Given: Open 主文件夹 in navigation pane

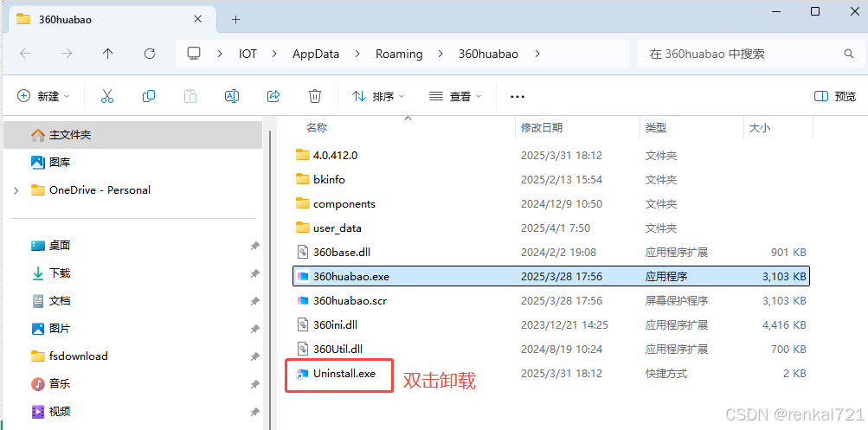Looking at the screenshot, I should pos(133,135).
